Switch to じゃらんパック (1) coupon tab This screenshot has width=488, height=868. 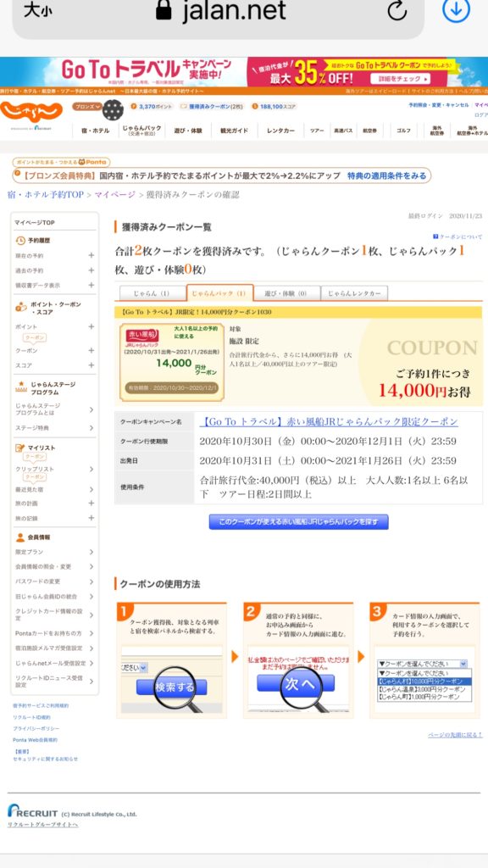pos(219,292)
